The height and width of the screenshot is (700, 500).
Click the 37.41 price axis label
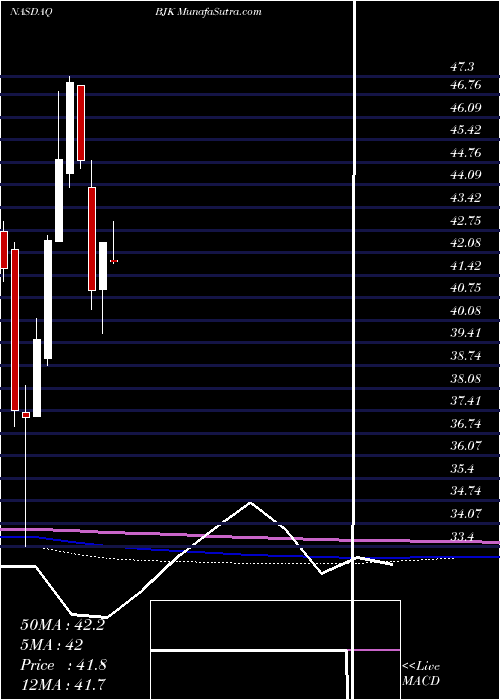pos(465,401)
